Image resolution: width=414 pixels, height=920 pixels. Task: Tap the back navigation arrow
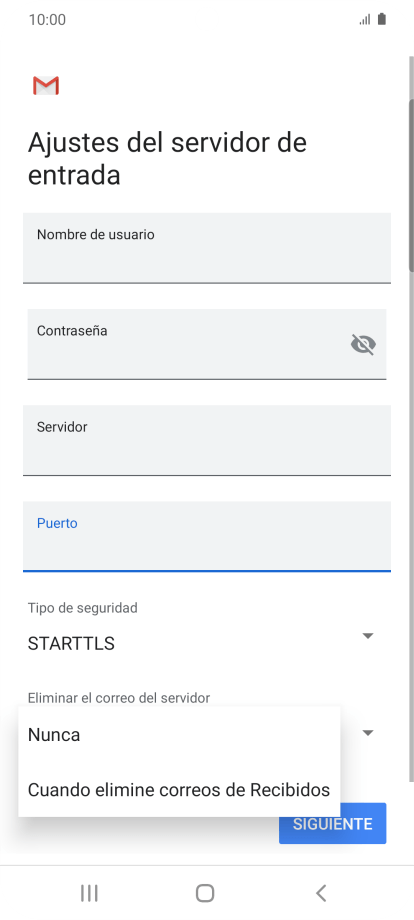tap(321, 893)
